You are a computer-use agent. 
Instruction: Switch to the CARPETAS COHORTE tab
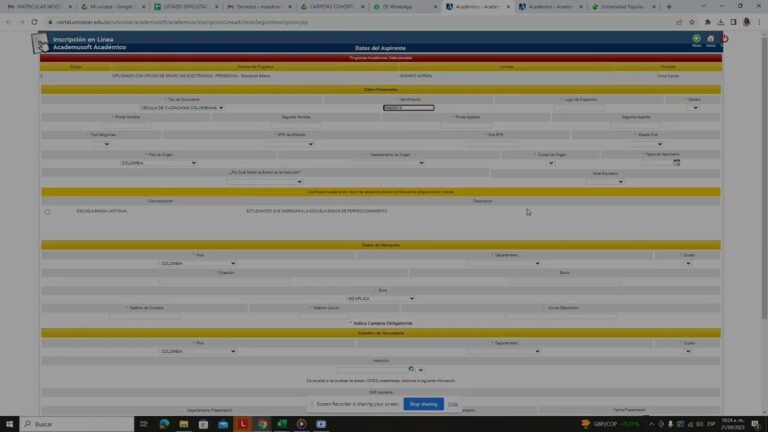(332, 7)
